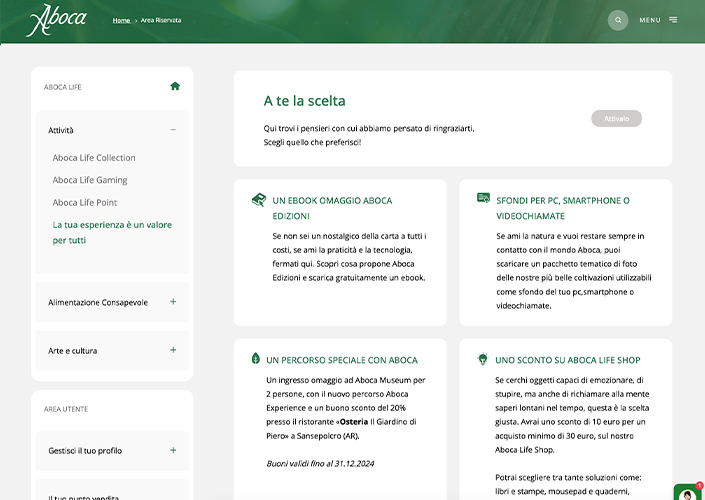
Task: Open Aboca Life Point
Action: tap(85, 203)
